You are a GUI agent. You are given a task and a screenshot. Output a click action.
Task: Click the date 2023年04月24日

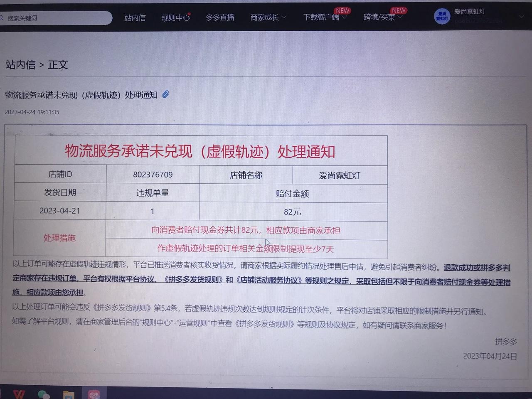point(490,356)
